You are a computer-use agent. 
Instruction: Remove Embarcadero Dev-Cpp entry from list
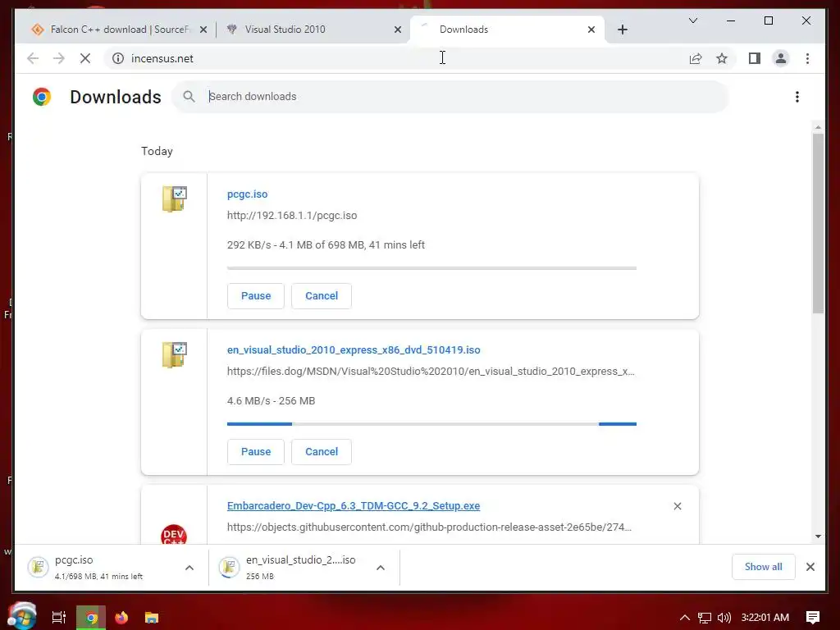tap(677, 506)
